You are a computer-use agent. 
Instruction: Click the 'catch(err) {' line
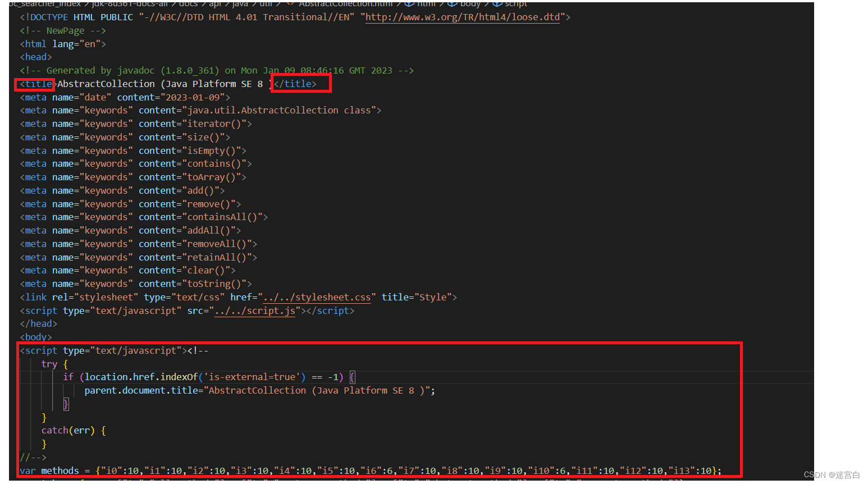[74, 430]
